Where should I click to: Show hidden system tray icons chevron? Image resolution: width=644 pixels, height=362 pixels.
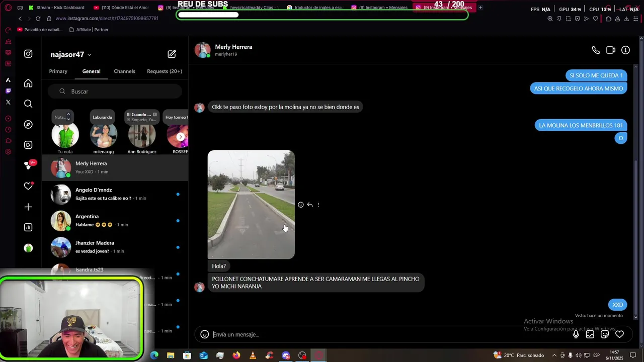[x=554, y=355]
